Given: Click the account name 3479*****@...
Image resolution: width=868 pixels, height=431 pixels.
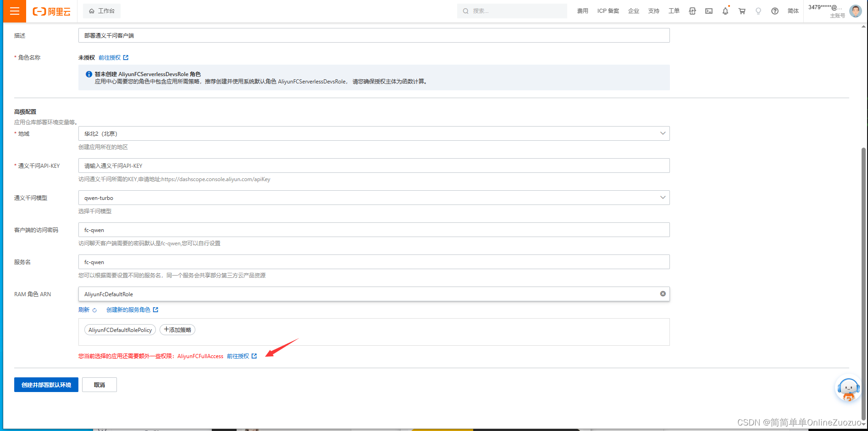Looking at the screenshot, I should [x=825, y=7].
